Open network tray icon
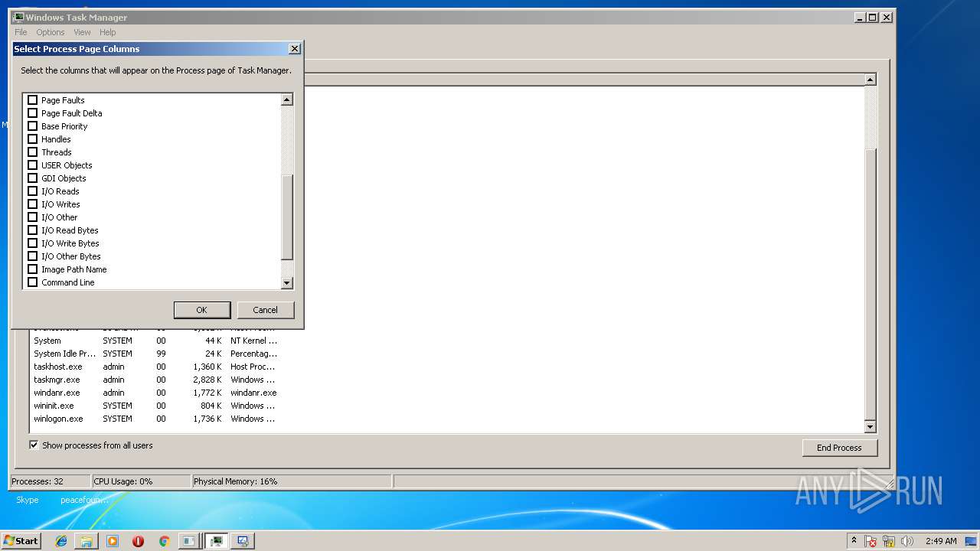980x551 pixels. (889, 541)
